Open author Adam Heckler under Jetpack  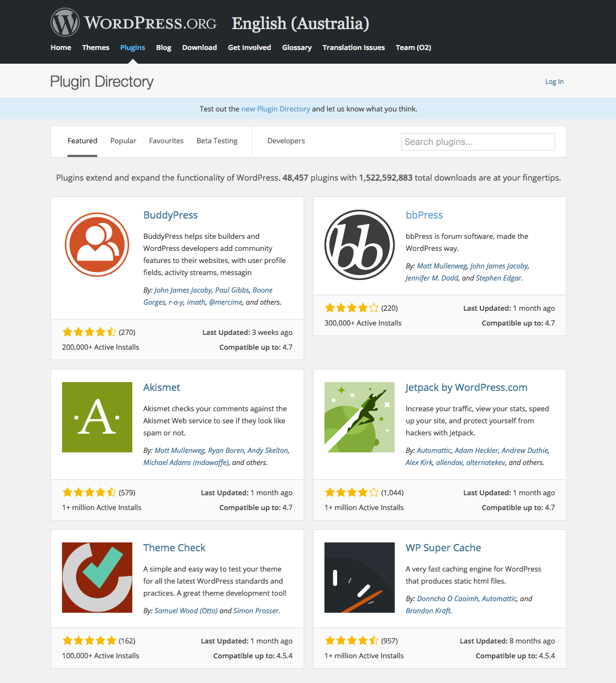click(x=476, y=451)
